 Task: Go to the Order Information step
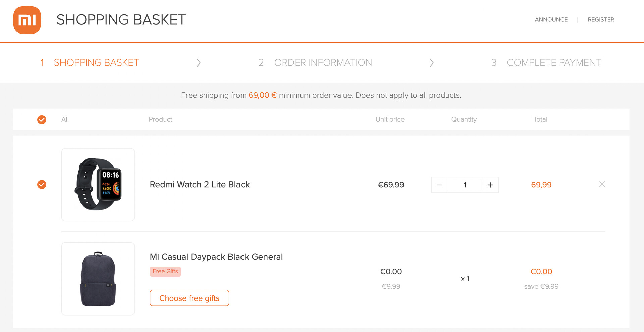pos(323,63)
